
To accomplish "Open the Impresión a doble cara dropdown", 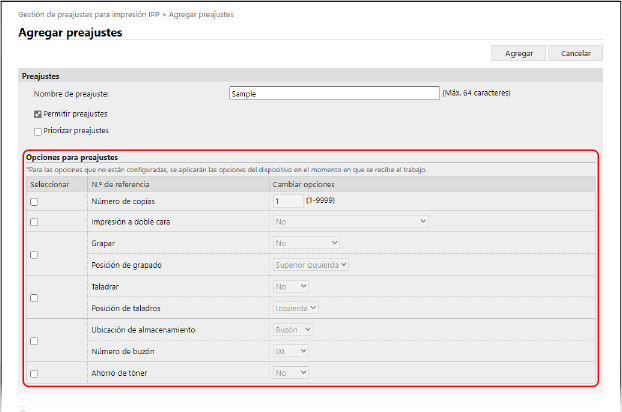I will 350,221.
